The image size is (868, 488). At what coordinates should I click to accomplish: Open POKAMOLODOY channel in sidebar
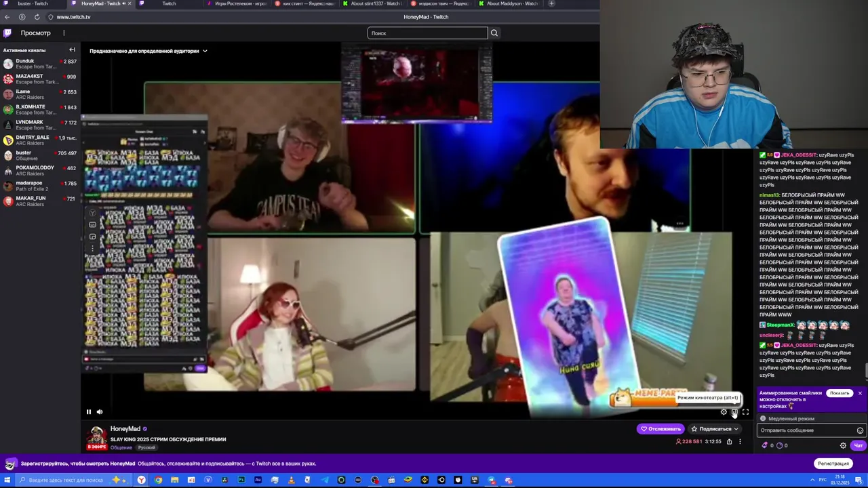tap(40, 171)
